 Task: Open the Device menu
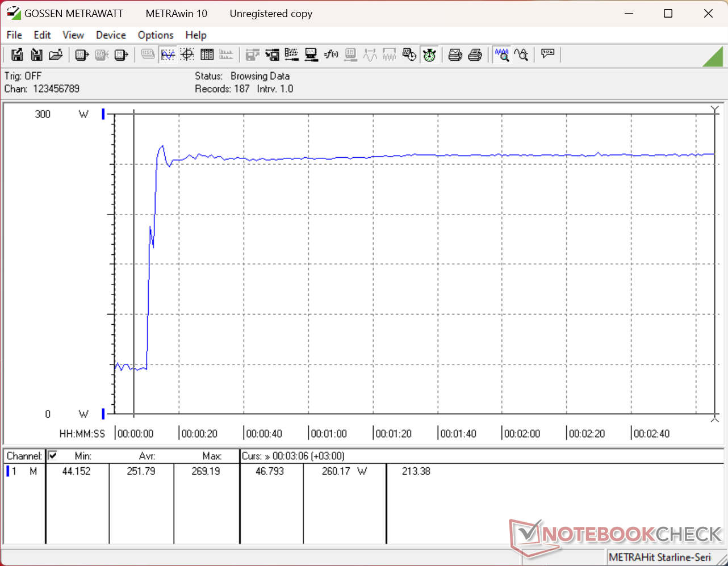111,35
